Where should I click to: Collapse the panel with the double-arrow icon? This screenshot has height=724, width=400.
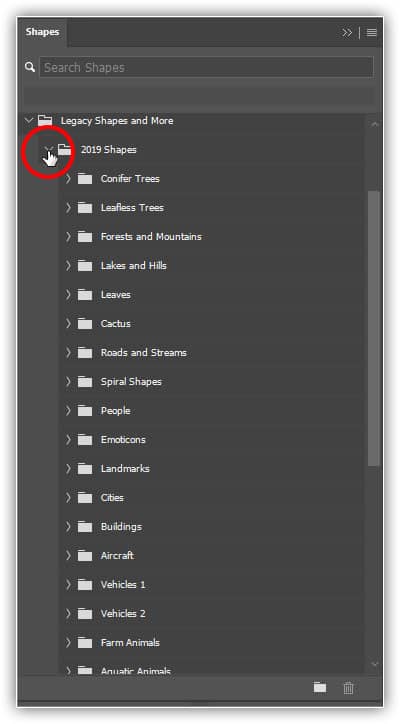tap(347, 33)
